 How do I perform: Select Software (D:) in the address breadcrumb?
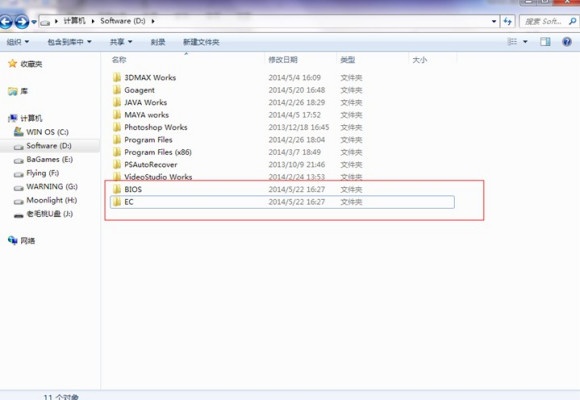(x=123, y=21)
